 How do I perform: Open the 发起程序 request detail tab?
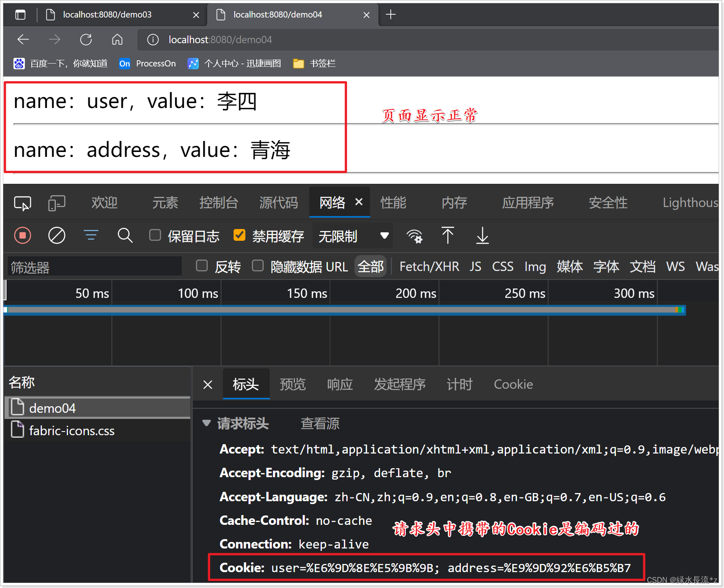pyautogui.click(x=400, y=384)
